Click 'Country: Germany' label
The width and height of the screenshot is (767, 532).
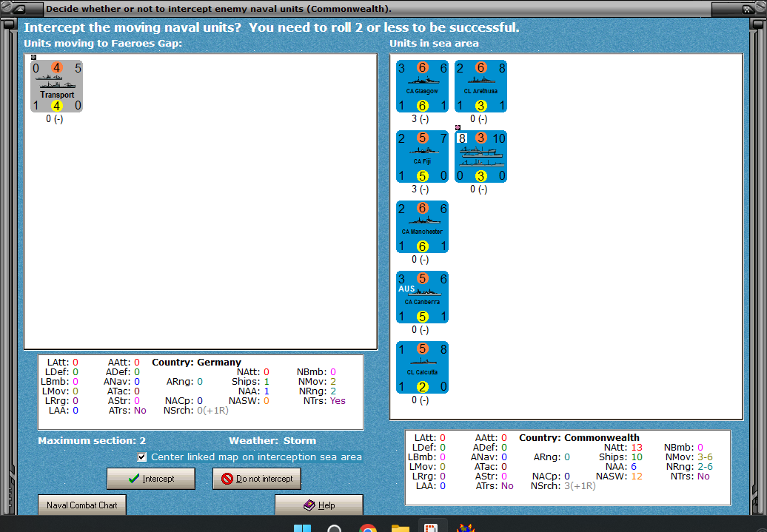(197, 363)
